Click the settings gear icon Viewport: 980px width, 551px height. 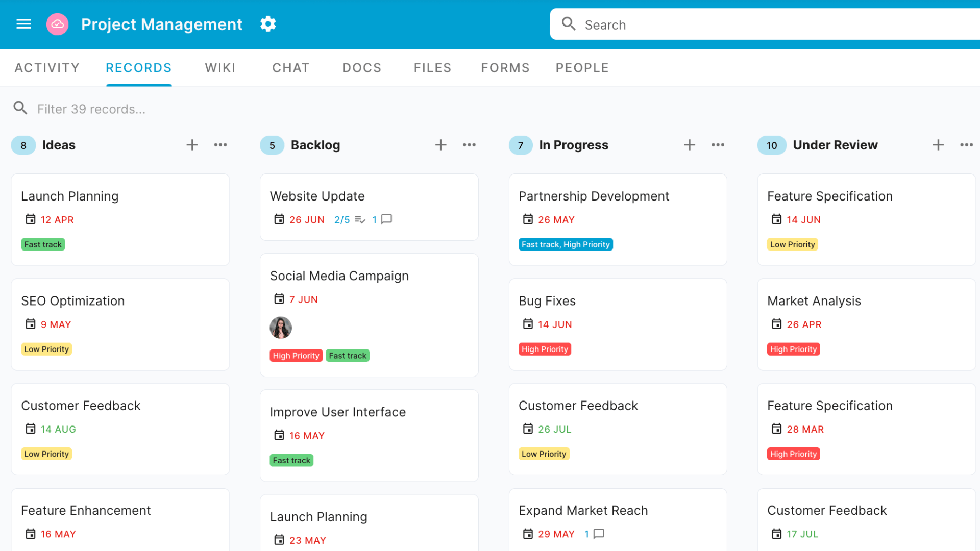[x=268, y=24]
